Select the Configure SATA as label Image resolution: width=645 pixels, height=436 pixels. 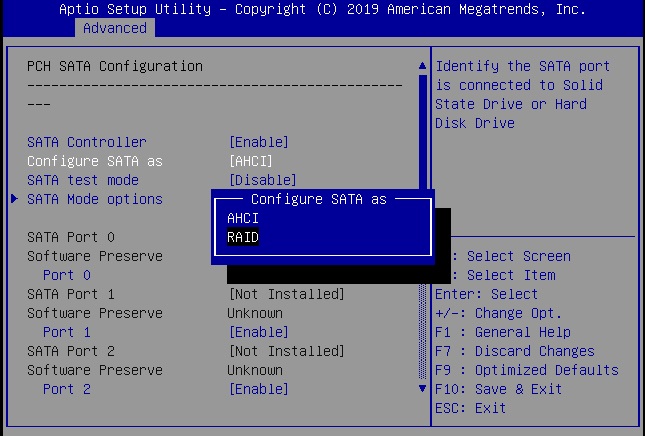[95, 161]
